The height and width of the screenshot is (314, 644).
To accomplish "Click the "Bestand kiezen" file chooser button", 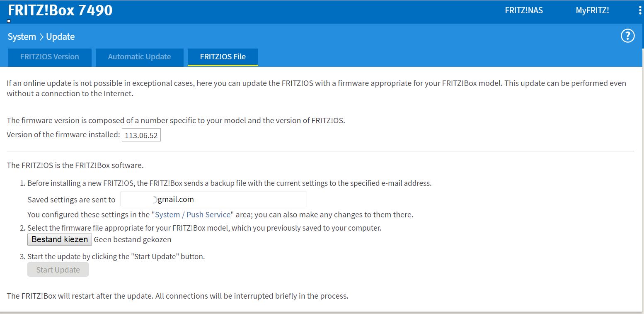I will tap(60, 239).
